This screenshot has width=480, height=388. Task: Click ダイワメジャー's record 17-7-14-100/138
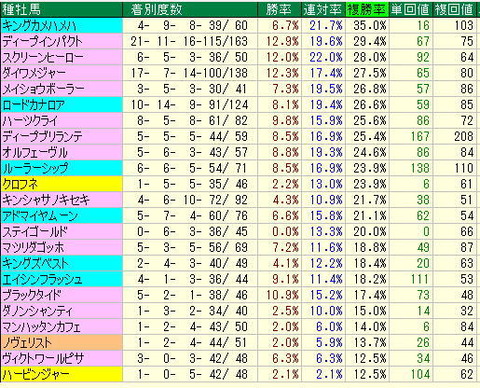click(189, 73)
